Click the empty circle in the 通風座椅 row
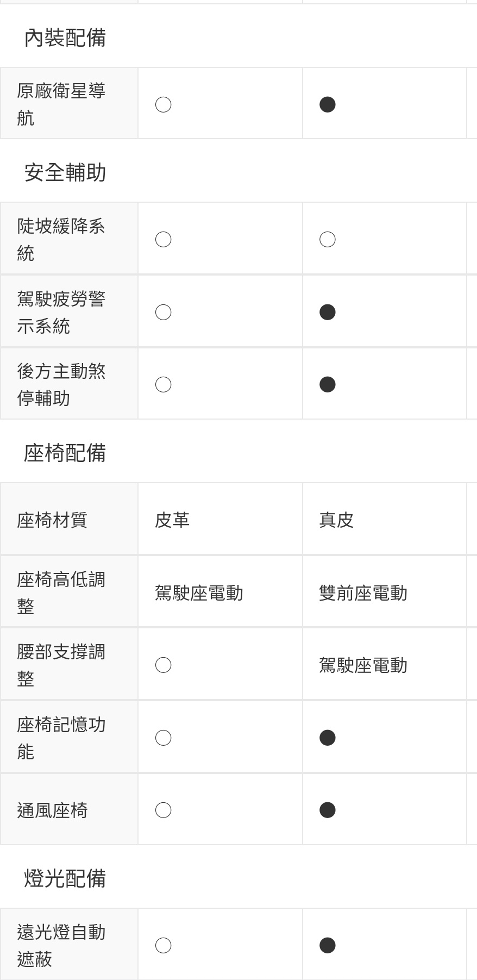Viewport: 477px width, 980px height. (163, 810)
